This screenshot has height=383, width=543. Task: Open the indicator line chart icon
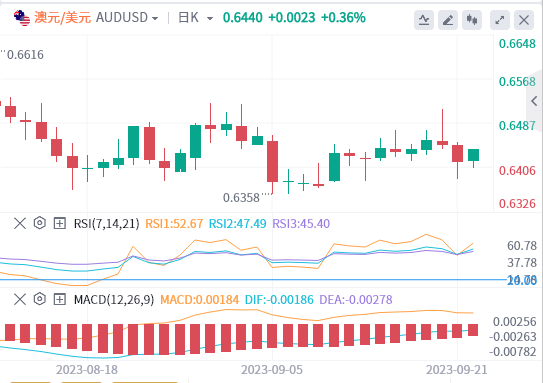pos(424,20)
